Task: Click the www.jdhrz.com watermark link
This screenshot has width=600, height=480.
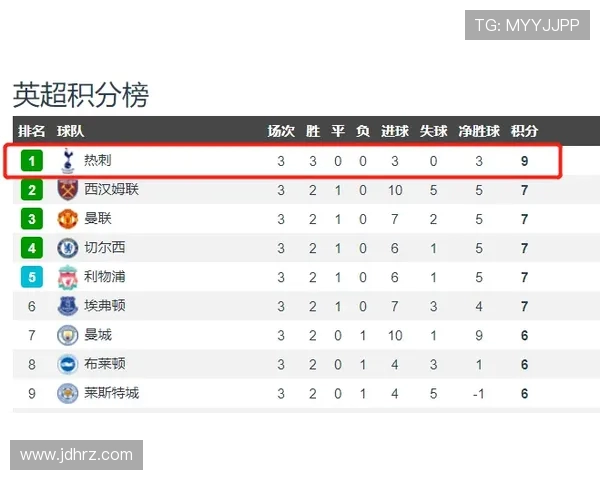Action: click(x=76, y=455)
